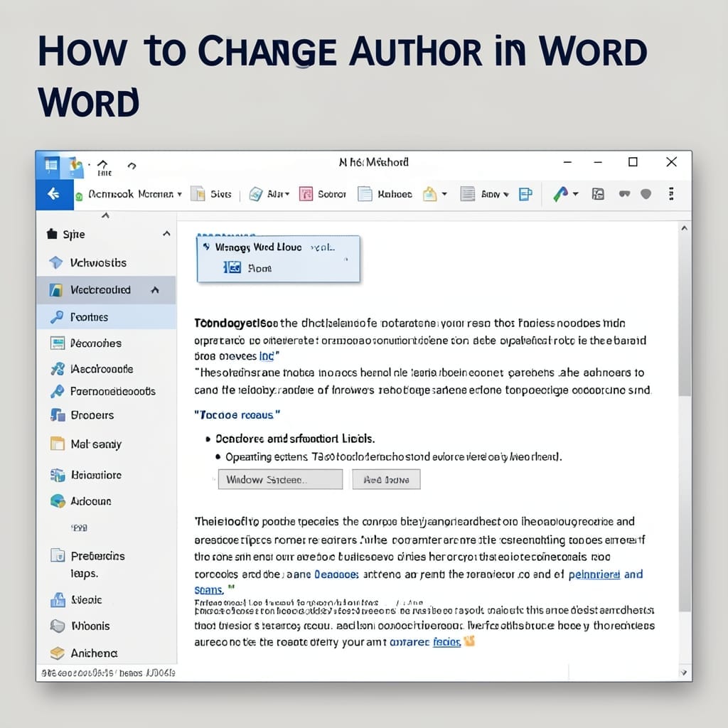
Task: Select Feortoes in the sidebar
Action: click(x=106, y=317)
